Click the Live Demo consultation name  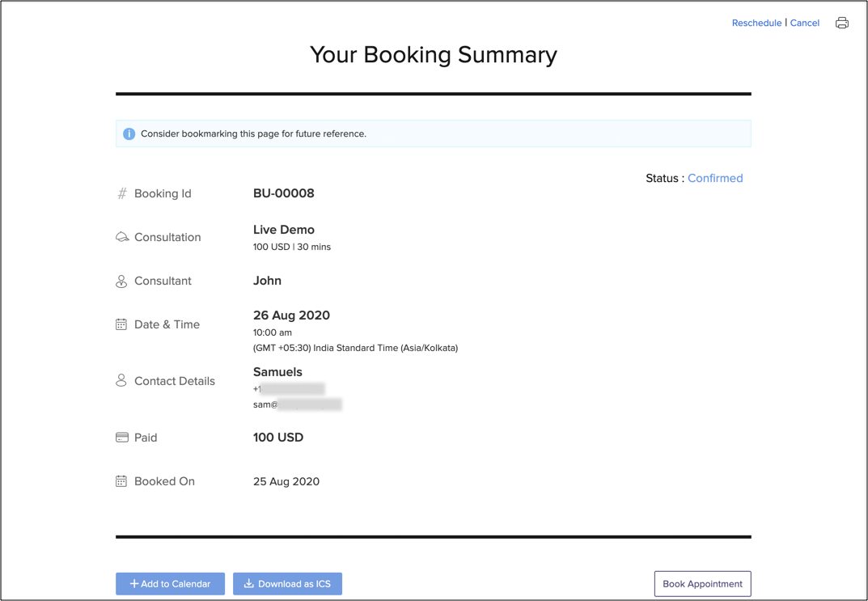coord(284,230)
